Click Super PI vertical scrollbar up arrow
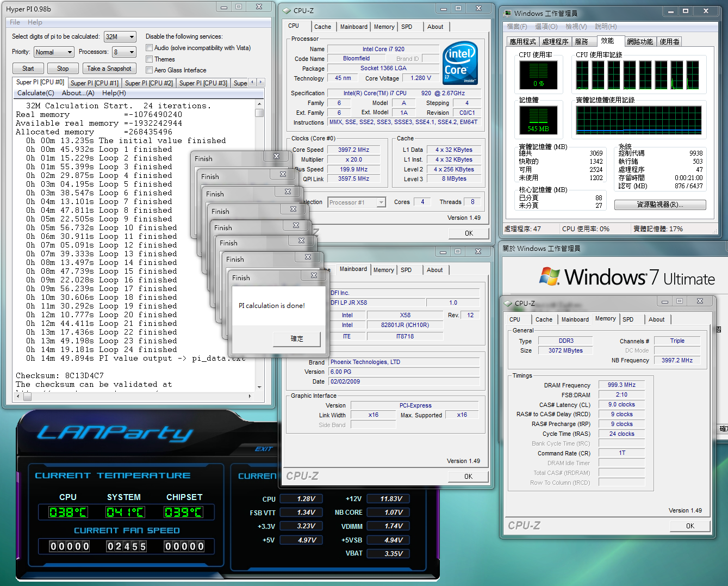The width and height of the screenshot is (728, 586). pos(259,104)
